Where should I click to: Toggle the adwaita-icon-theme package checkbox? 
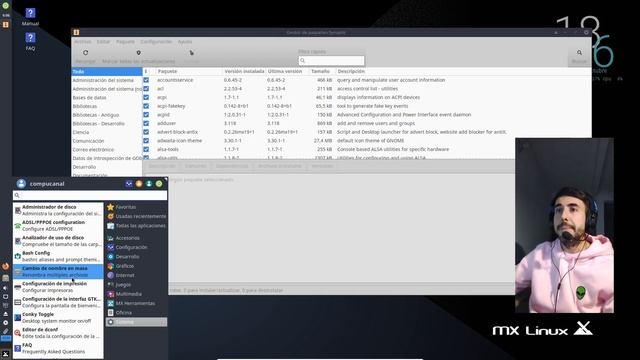click(x=146, y=140)
